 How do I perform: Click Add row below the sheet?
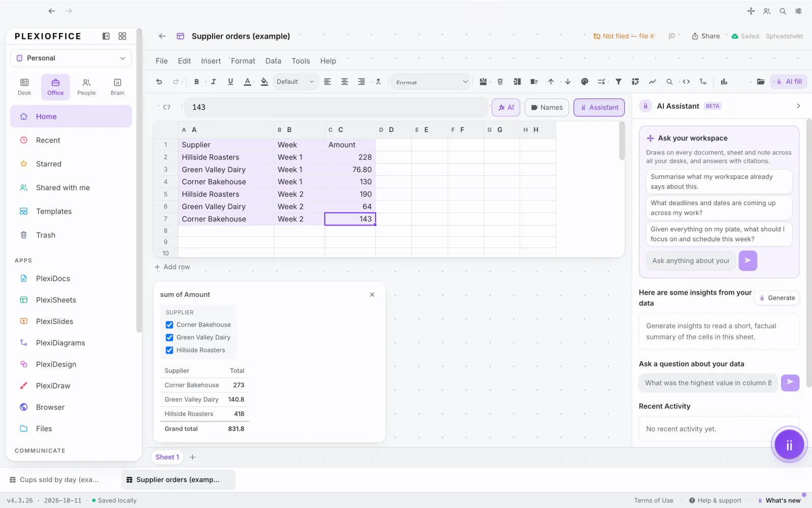click(173, 267)
